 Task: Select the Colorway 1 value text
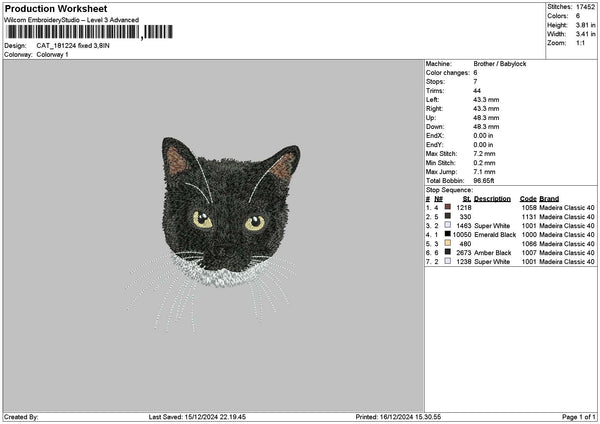pyautogui.click(x=50, y=54)
